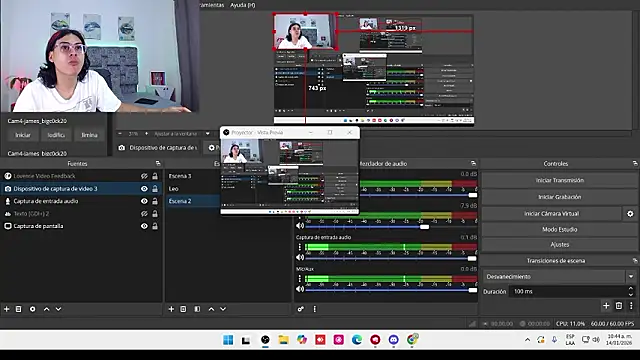Move selected scene down
Viewport: 640px width, 360px height.
pos(223,309)
